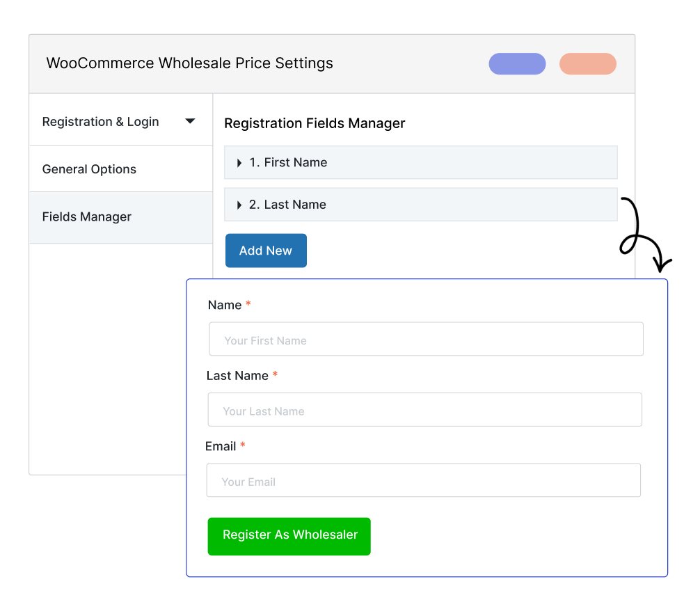Screen dimensions: 700x609
Task: Click the WooCommerce Wholesale Price Settings title
Action: click(190, 63)
